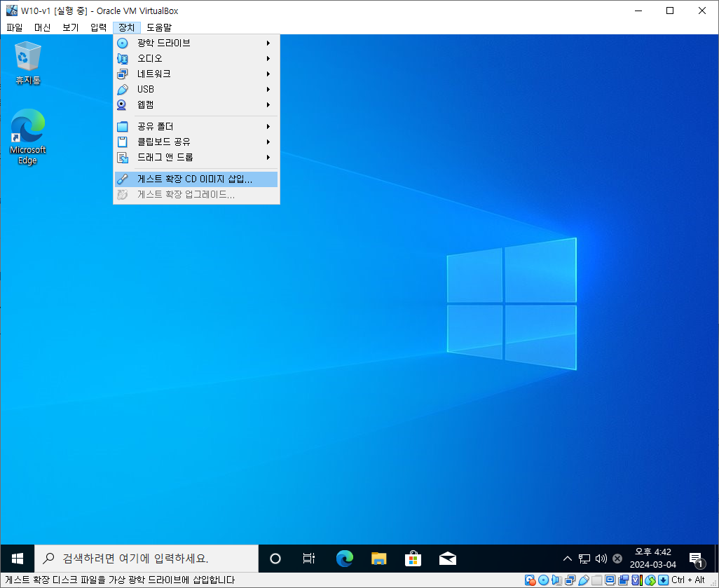Expand the 오디오 submenu arrow
Screen dimensions: 719x588
point(268,59)
